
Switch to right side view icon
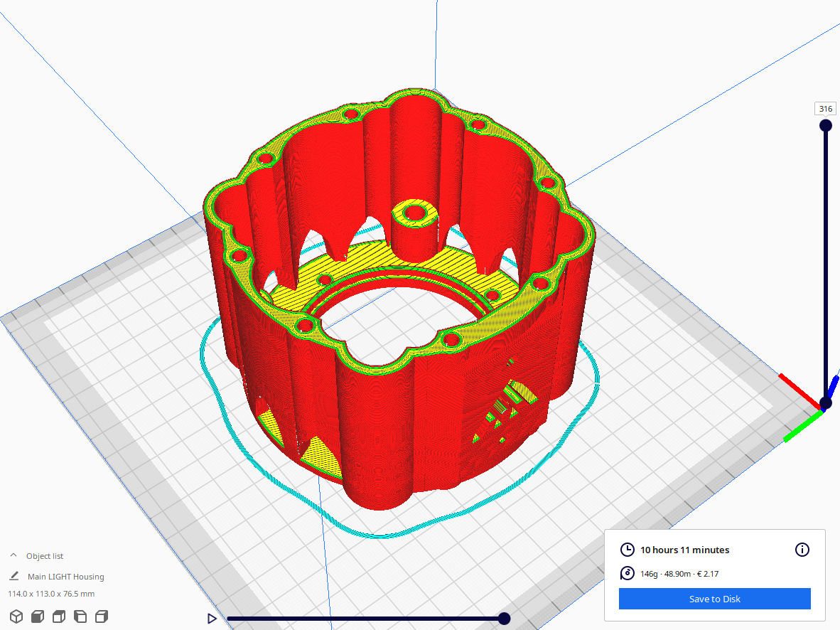point(101,616)
